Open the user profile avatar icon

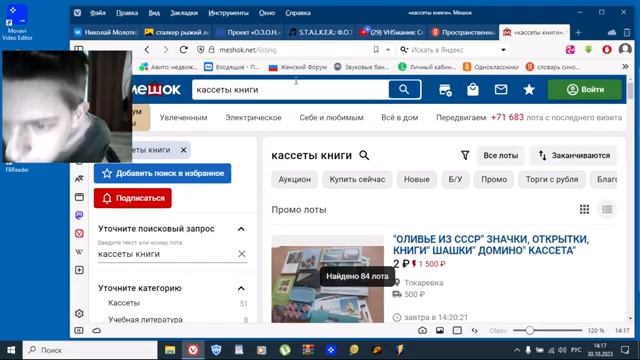pyautogui.click(x=625, y=49)
